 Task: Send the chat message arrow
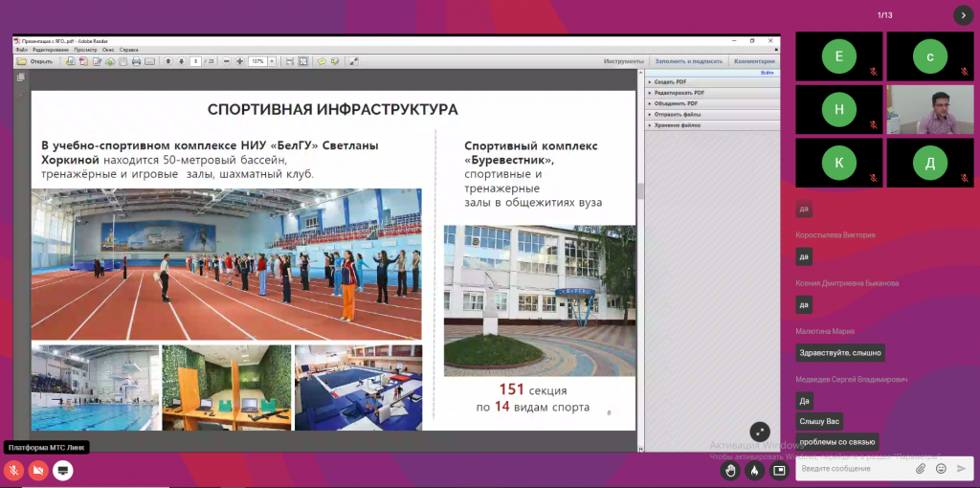point(961,468)
